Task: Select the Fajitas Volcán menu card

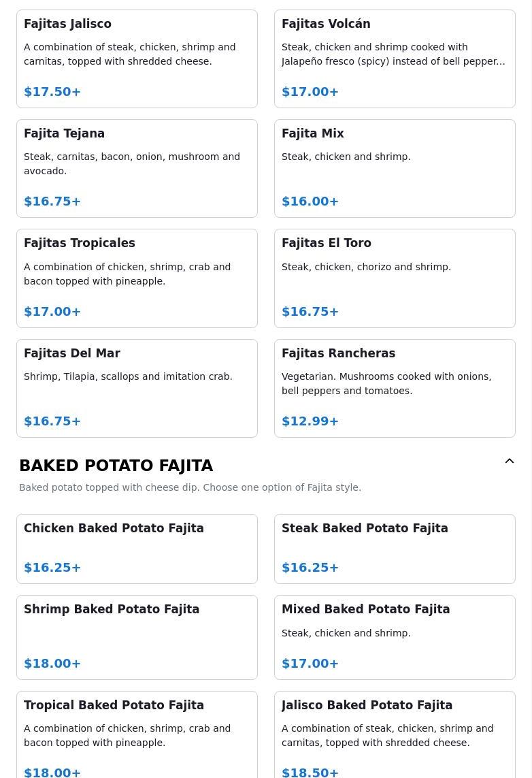Action: (x=395, y=59)
